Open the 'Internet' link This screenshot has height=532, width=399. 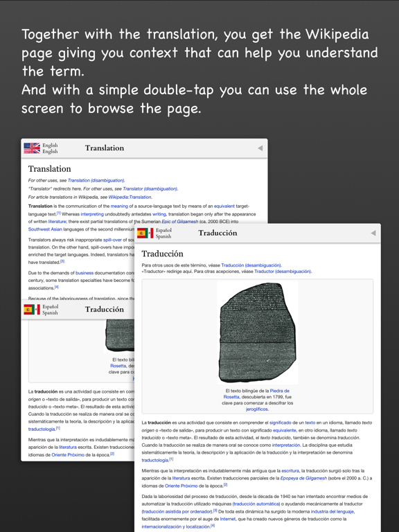point(228,519)
